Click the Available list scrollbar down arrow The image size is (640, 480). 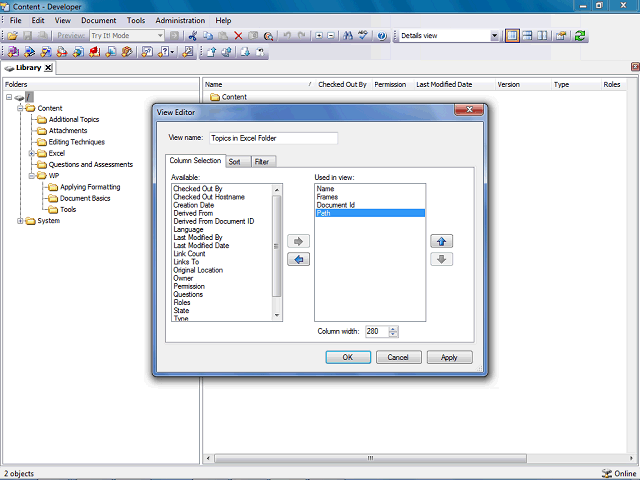coord(277,316)
